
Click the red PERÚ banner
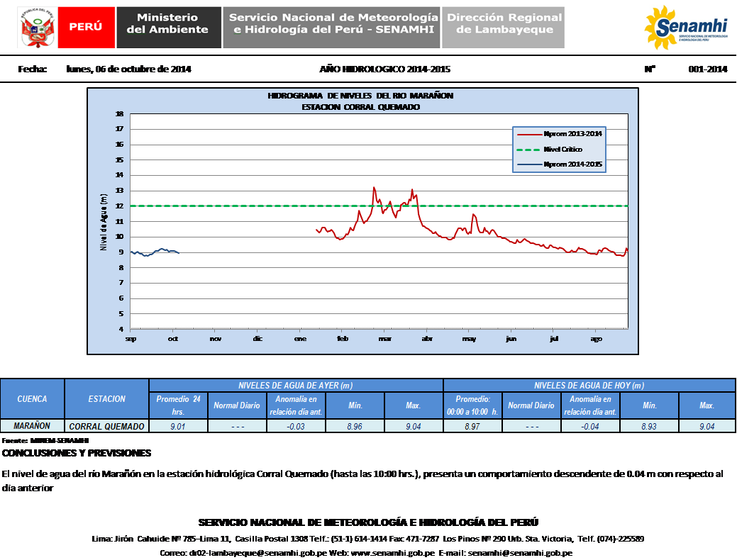pyautogui.click(x=85, y=27)
